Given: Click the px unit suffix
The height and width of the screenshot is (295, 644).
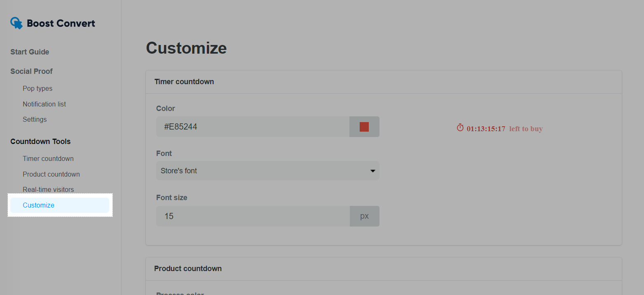Looking at the screenshot, I should (364, 216).
